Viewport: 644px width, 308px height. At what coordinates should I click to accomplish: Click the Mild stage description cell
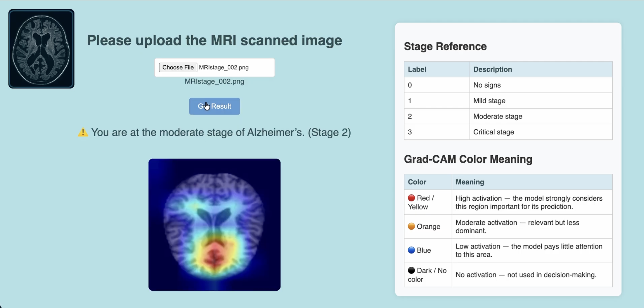click(x=489, y=101)
